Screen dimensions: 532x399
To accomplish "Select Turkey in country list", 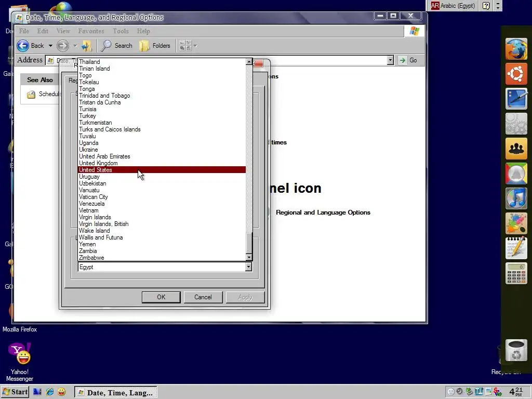I will (x=162, y=116).
